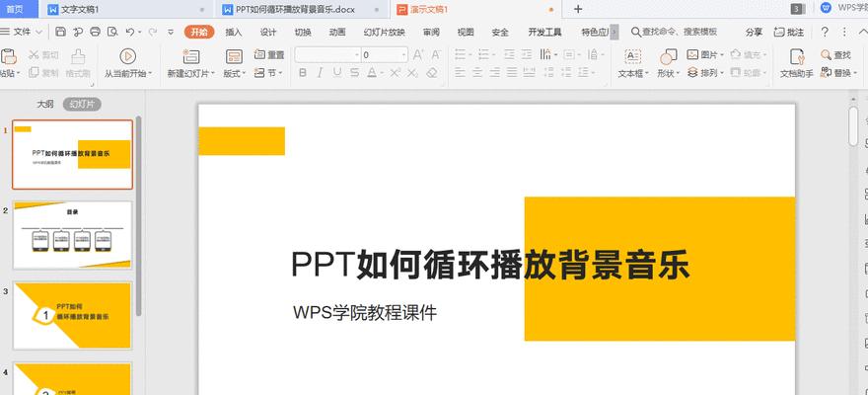Justify text in paragraph group
The image size is (868, 395).
[x=512, y=72]
